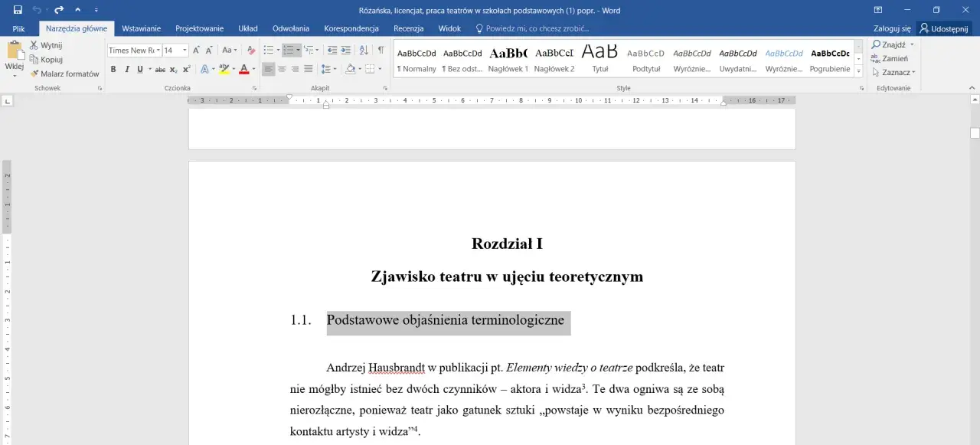Click the numbered list icon
This screenshot has width=980, height=445.
point(288,50)
